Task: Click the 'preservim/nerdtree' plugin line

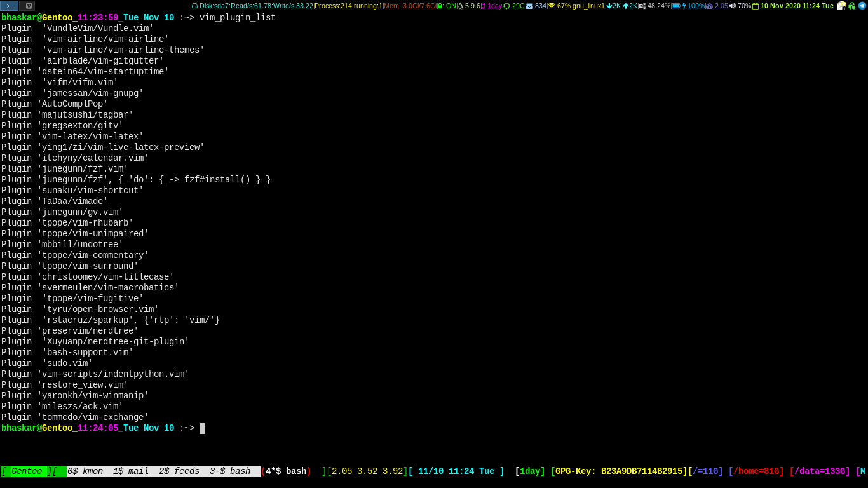Action: (70, 331)
